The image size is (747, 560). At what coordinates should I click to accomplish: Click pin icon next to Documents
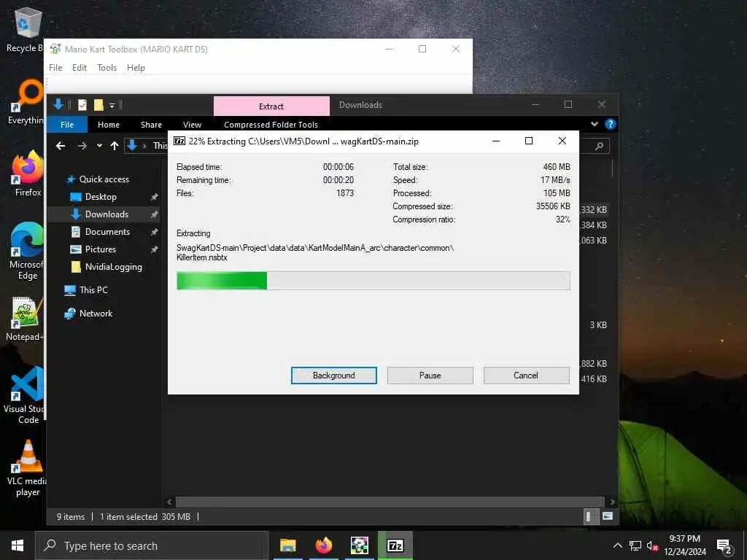pyautogui.click(x=154, y=232)
